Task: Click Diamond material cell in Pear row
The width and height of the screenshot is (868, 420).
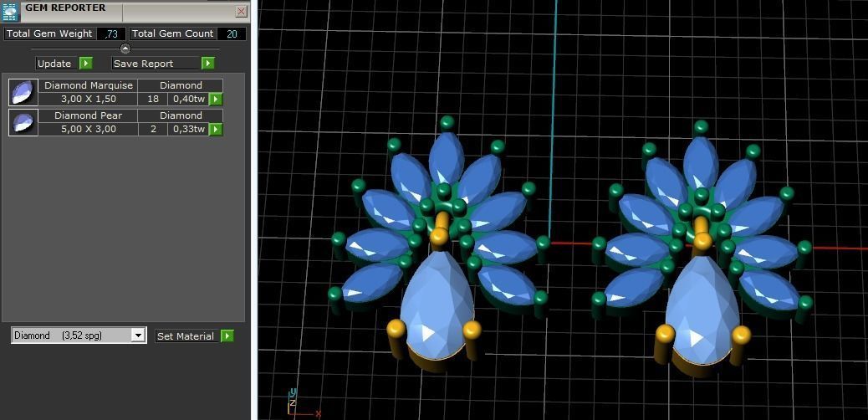Action: click(181, 115)
